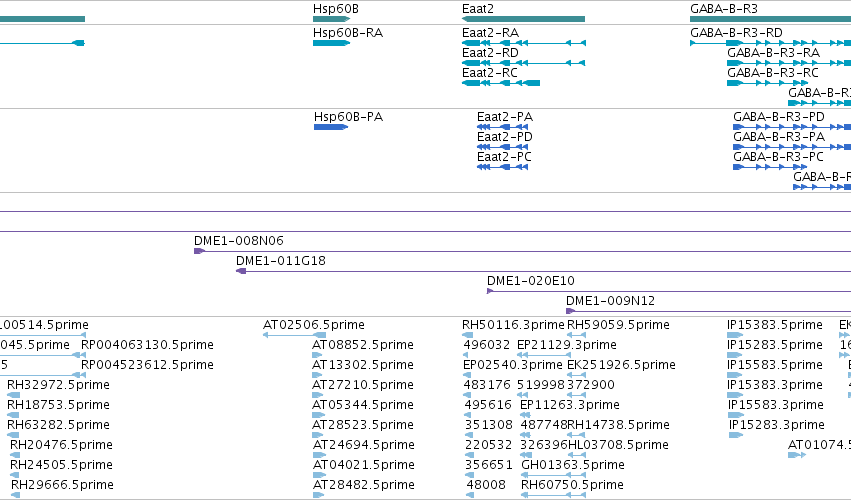Image resolution: width=851 pixels, height=500 pixels.
Task: Click EST IP15383.5prime label
Action: [x=775, y=325]
